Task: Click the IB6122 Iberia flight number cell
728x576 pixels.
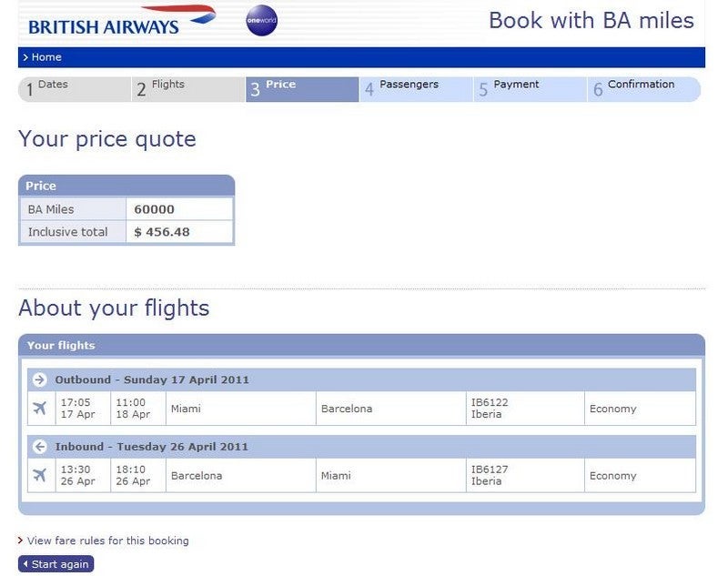Action: pos(525,409)
